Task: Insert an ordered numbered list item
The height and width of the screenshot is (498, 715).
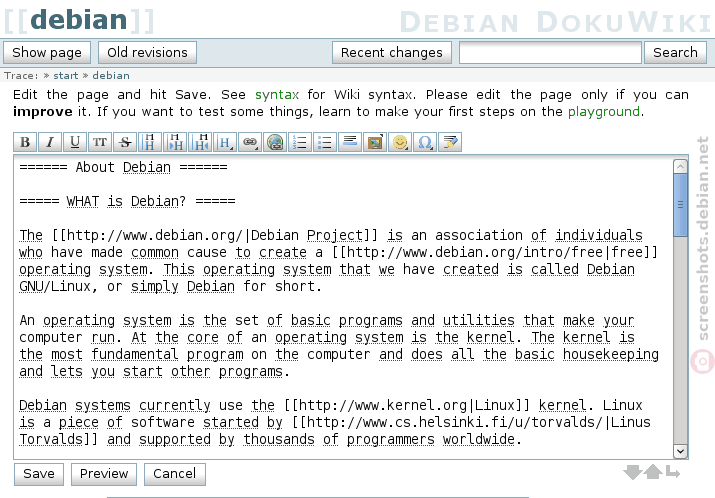Action: coord(300,142)
